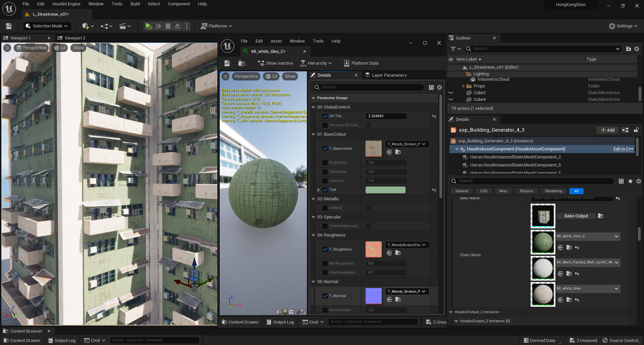Toggle the favorites star in the Details panel
This screenshot has height=345, width=644.
click(x=630, y=181)
